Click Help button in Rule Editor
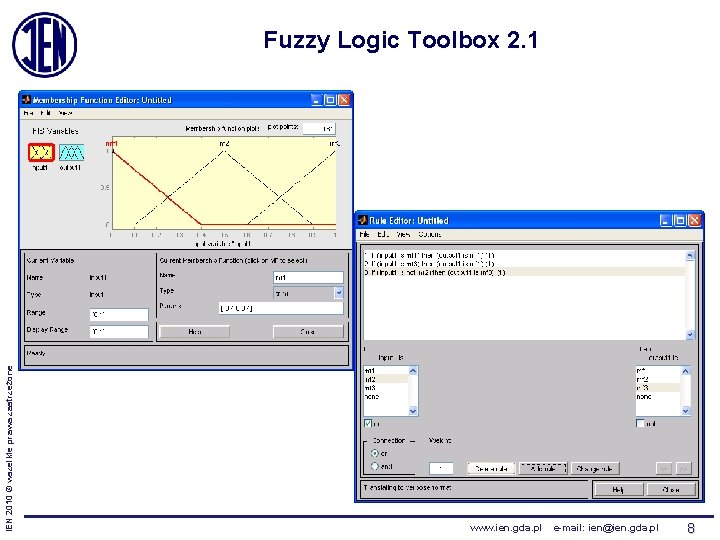The height and width of the screenshot is (540, 720). coord(618,489)
